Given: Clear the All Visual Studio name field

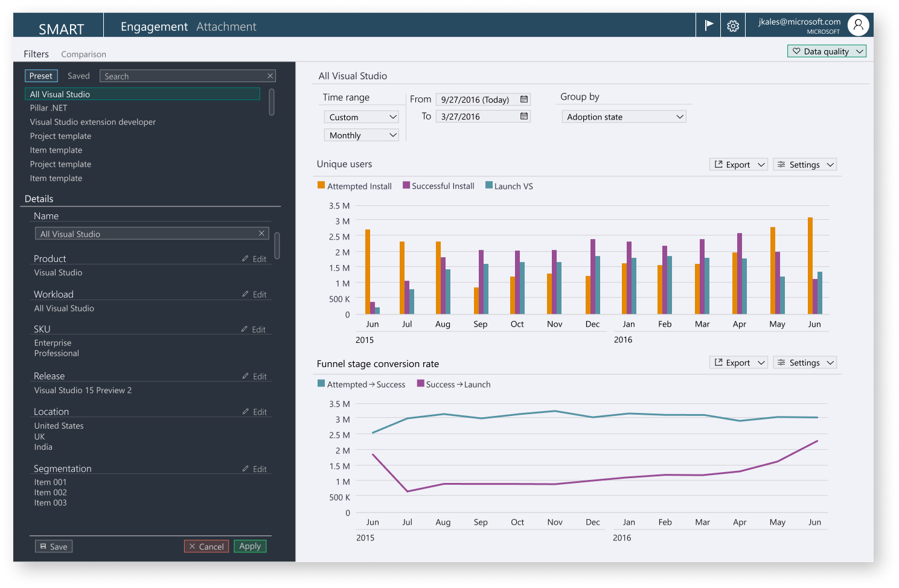Looking at the screenshot, I should tap(261, 234).
